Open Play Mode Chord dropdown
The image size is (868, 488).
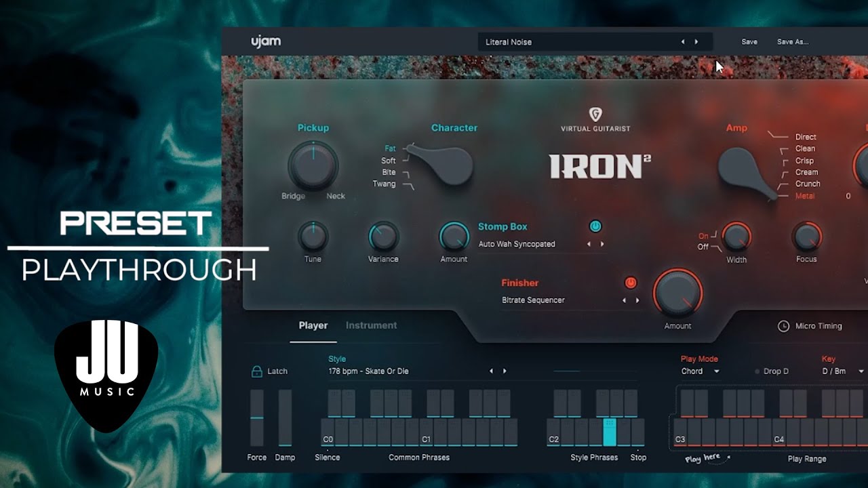pyautogui.click(x=701, y=371)
